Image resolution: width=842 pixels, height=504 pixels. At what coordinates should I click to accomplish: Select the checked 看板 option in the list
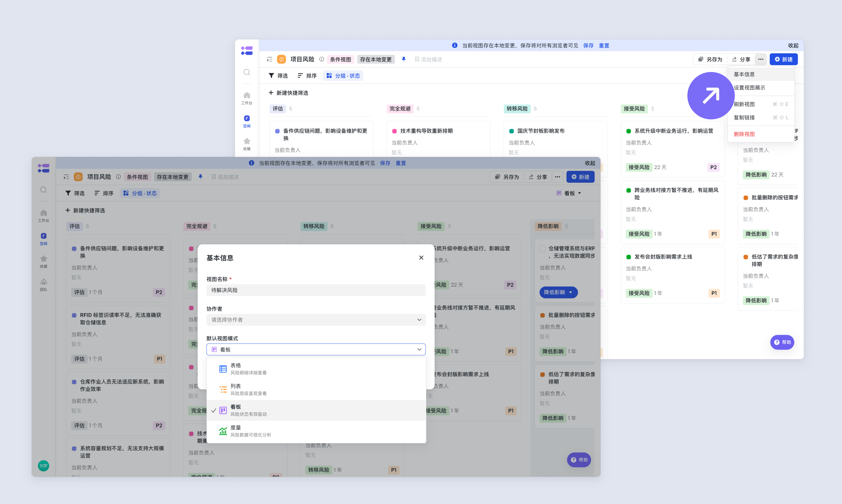pos(316,410)
